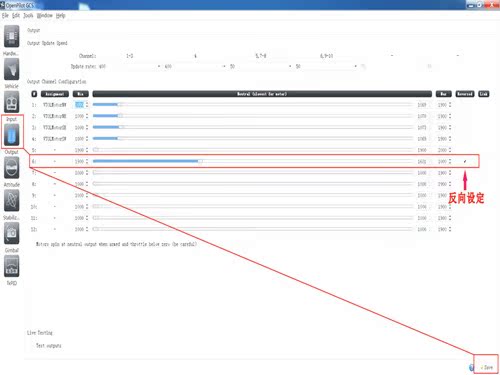Viewport: 500px width, 375px height.
Task: Open the third update rate dropdown showing 50
Action: 260,66
